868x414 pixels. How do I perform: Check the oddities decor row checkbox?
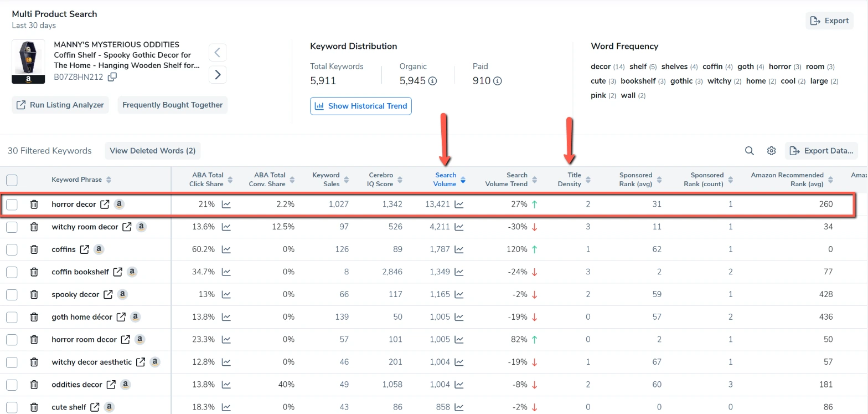(x=12, y=385)
